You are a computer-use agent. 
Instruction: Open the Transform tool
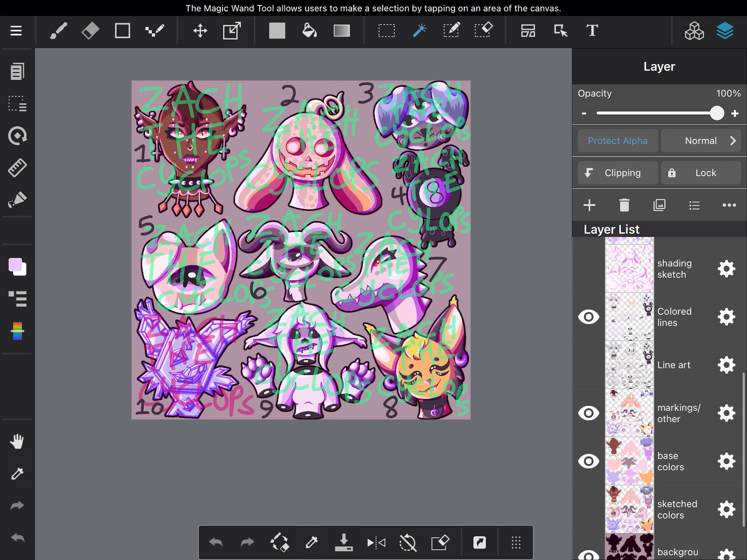[232, 31]
